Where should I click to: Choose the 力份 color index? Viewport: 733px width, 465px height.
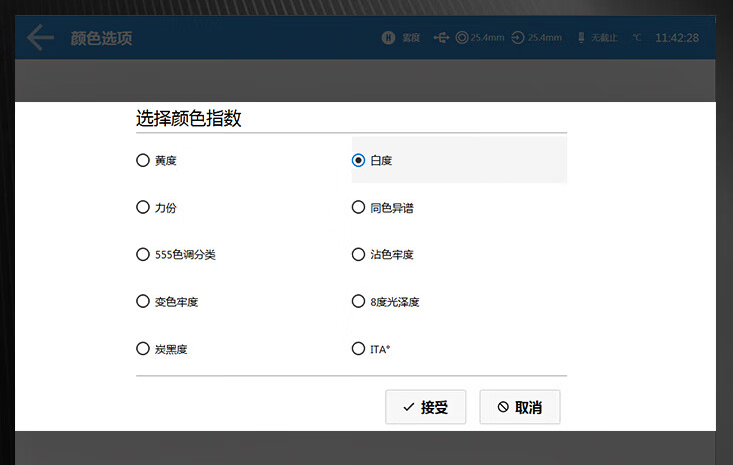tap(143, 207)
